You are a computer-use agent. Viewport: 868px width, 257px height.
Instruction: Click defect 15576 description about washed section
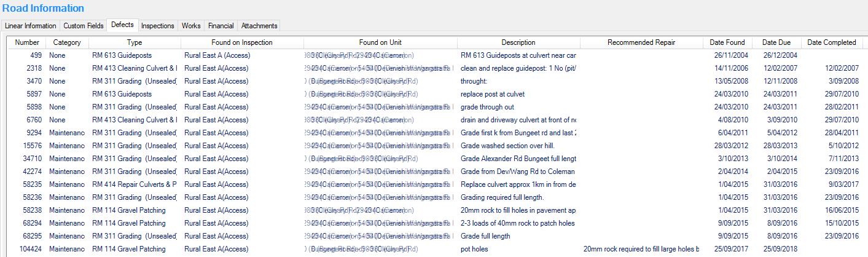518,146
